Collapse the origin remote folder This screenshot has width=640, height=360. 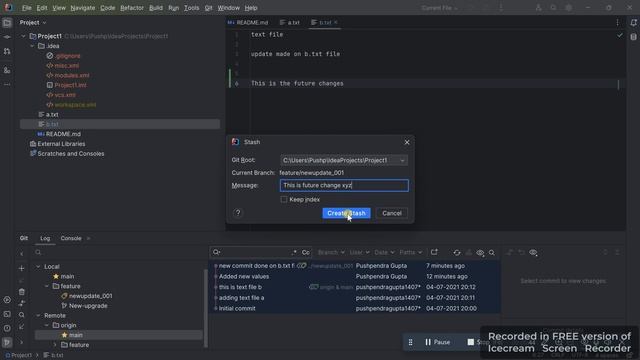(47, 325)
